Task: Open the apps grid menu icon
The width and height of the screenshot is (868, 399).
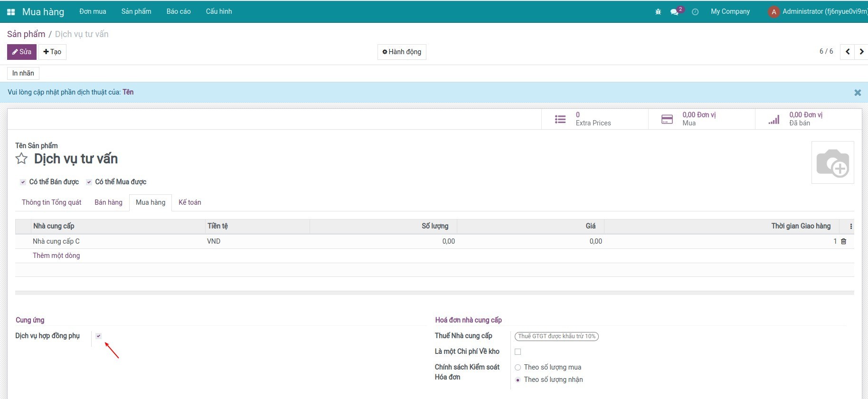Action: pyautogui.click(x=11, y=12)
